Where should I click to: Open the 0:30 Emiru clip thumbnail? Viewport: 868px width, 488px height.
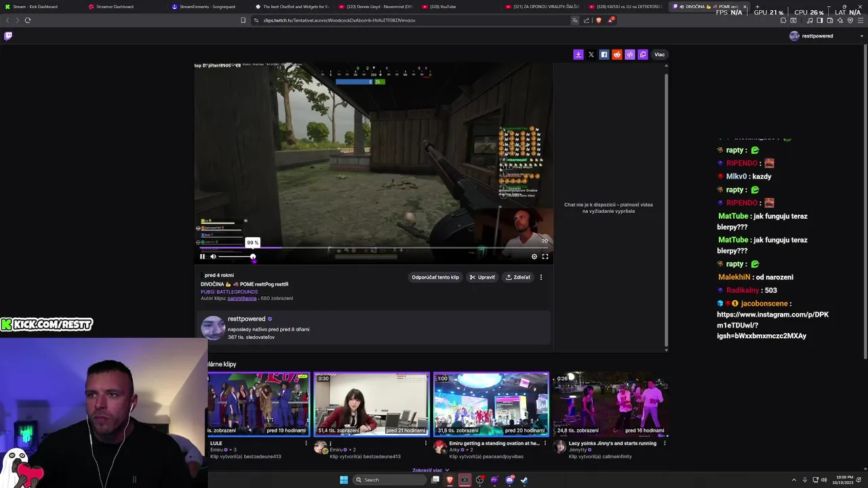372,404
